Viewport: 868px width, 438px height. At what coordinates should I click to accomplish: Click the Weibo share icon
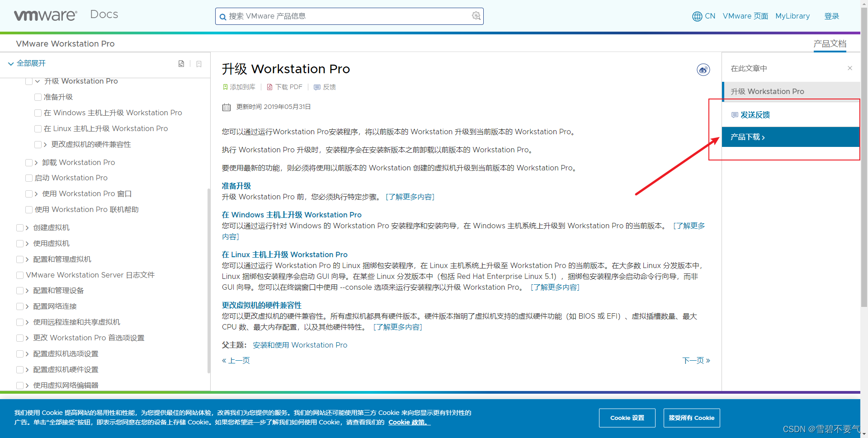[703, 70]
